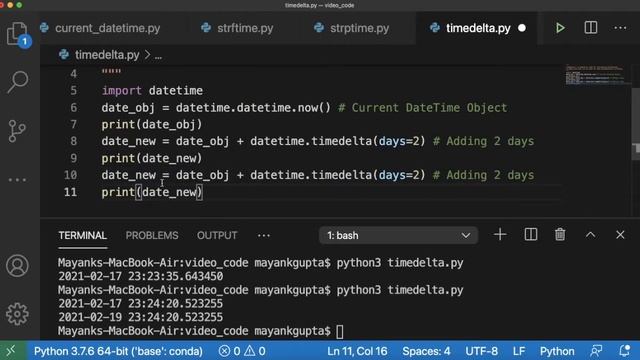Click terminal output '2021-02-17 23:23:35.643450'
The image size is (640, 360).
coord(140,276)
